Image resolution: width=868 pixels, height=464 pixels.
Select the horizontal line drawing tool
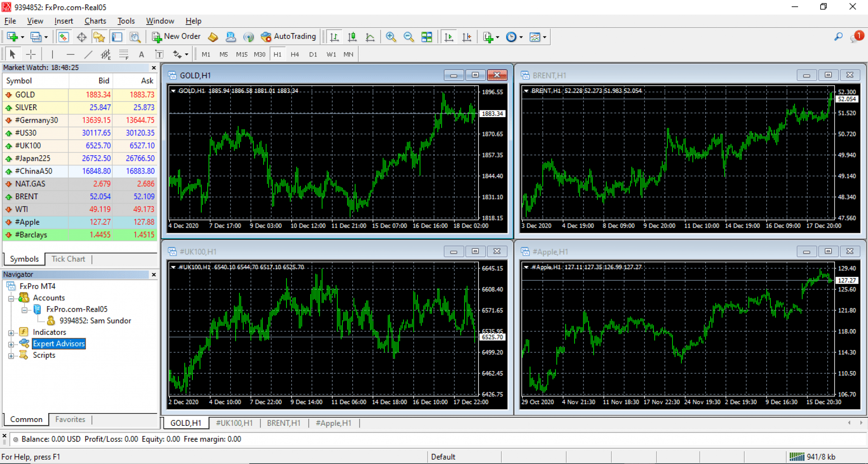point(70,54)
